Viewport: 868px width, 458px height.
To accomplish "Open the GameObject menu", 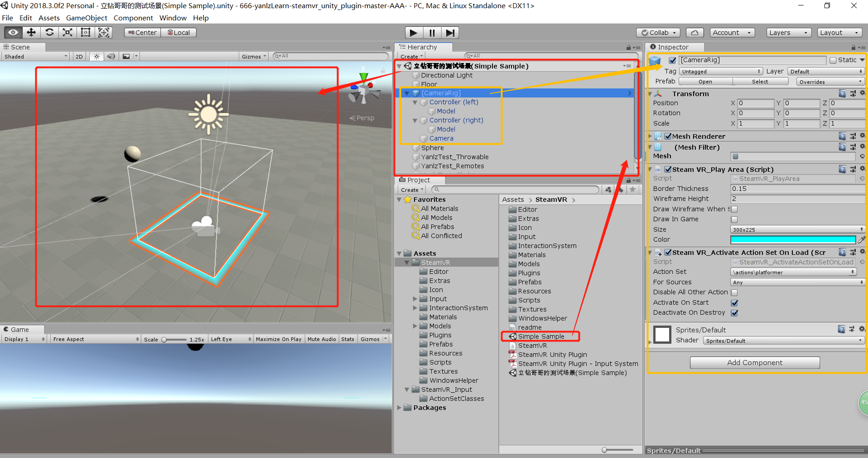I will tap(87, 18).
